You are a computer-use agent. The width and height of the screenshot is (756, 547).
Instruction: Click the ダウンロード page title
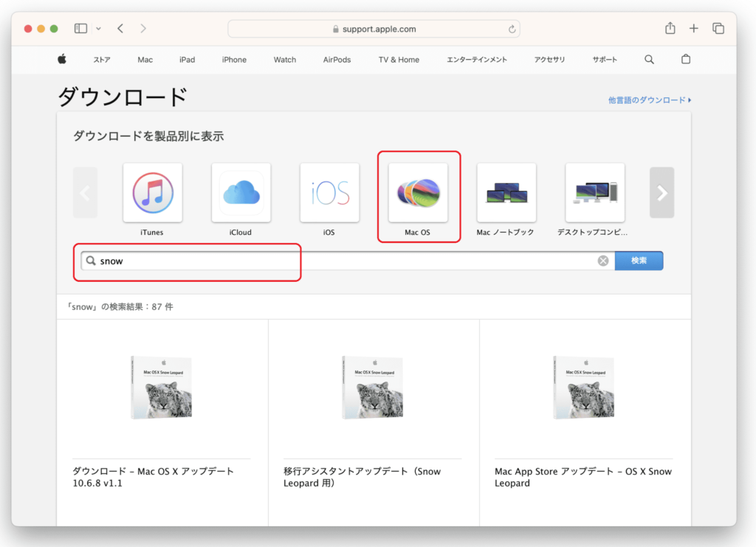coord(123,97)
